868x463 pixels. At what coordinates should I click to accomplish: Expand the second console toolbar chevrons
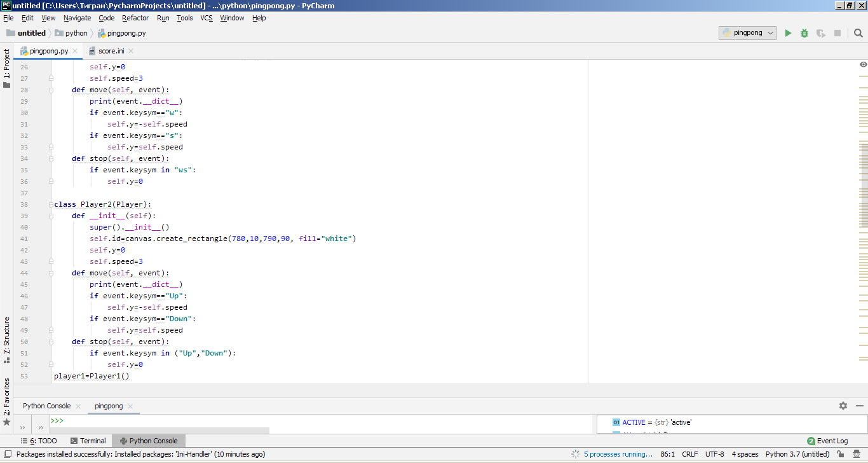(41, 427)
